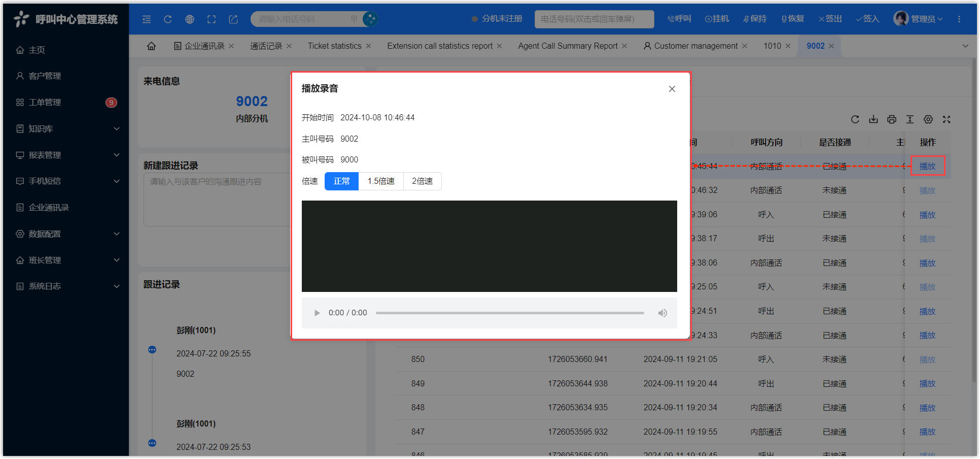Click the 签出 button in header
980x459 pixels.
pos(830,19)
